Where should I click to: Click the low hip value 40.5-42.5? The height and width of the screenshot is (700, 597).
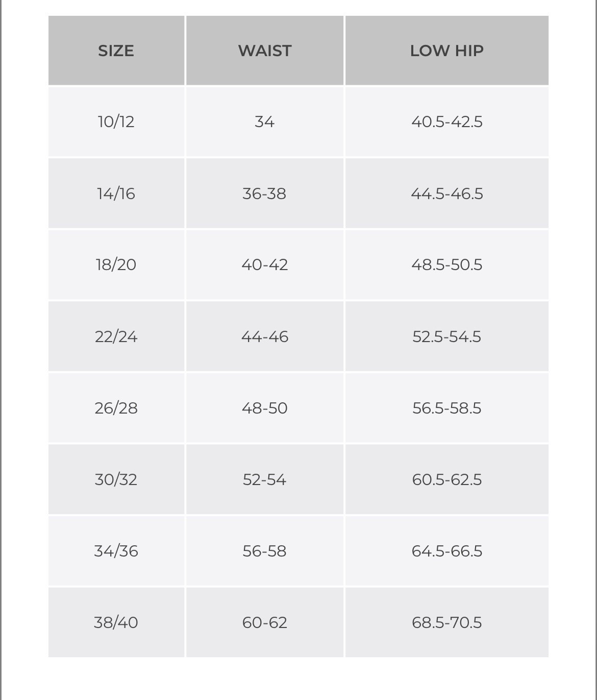[x=447, y=122]
